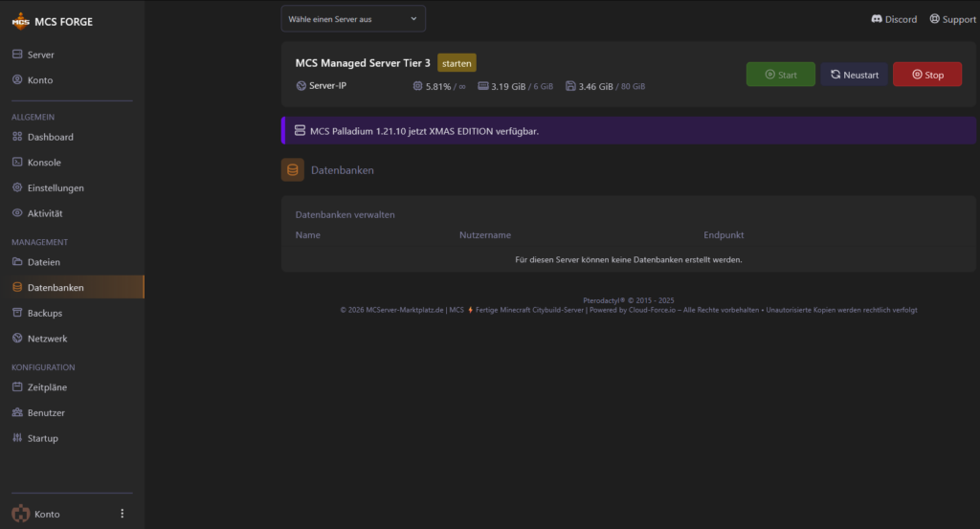This screenshot has width=980, height=529.
Task: Click the Aktivität eye icon
Action: (17, 213)
